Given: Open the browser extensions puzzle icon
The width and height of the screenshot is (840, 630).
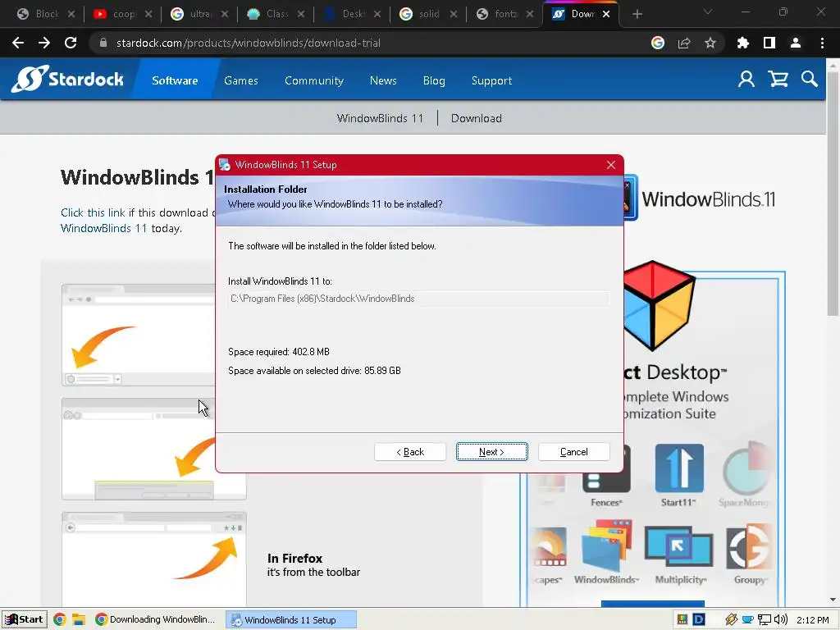Looking at the screenshot, I should (742, 43).
